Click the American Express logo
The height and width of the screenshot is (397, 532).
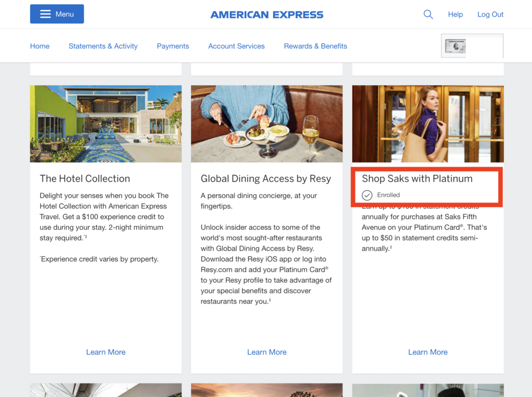pos(267,15)
